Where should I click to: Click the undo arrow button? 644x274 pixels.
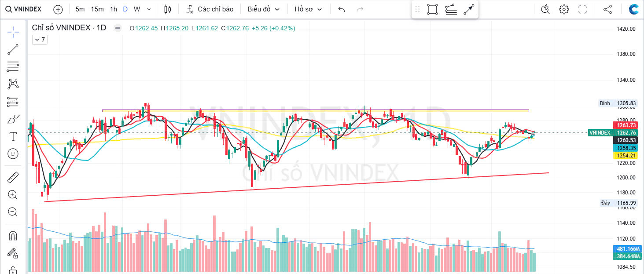[x=342, y=9]
